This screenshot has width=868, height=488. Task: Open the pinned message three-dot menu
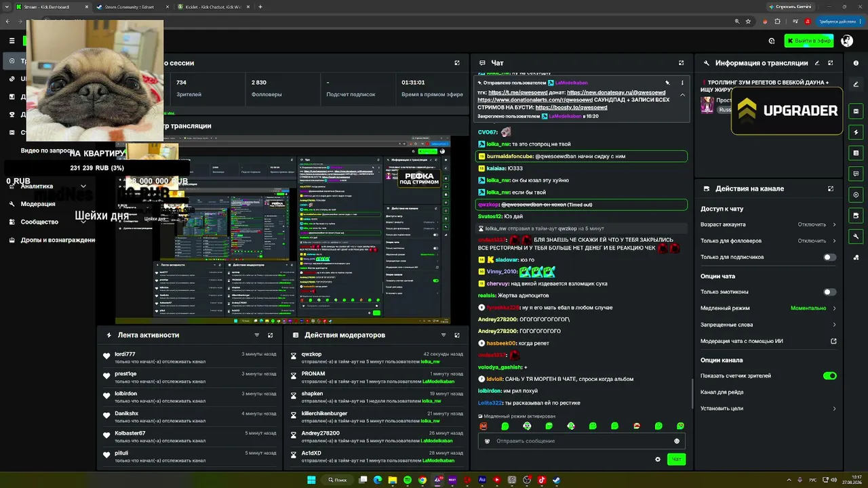(x=681, y=83)
